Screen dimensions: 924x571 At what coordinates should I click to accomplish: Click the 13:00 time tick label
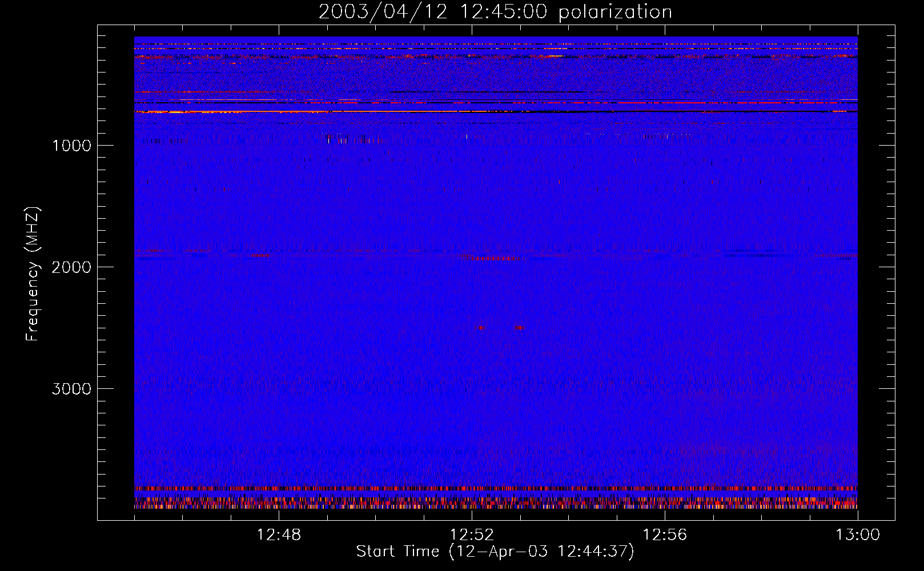tap(858, 535)
